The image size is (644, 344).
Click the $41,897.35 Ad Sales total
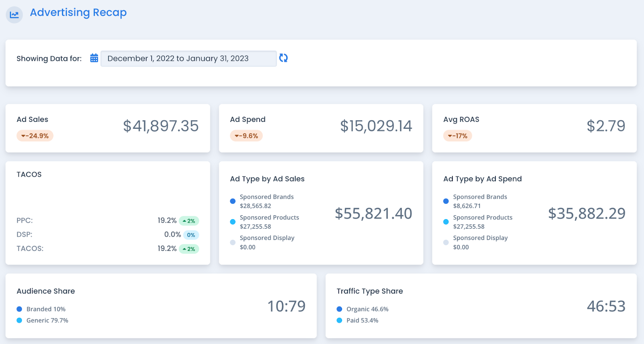click(x=161, y=126)
